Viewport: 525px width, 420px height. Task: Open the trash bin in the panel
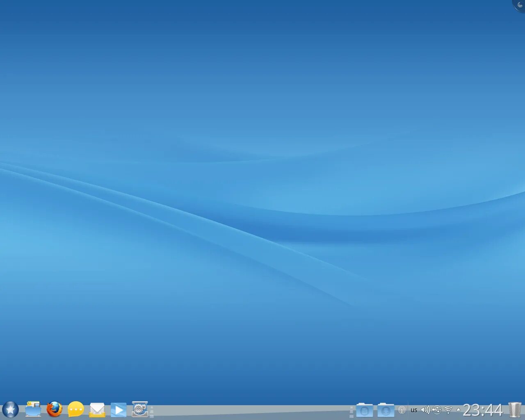(515, 410)
